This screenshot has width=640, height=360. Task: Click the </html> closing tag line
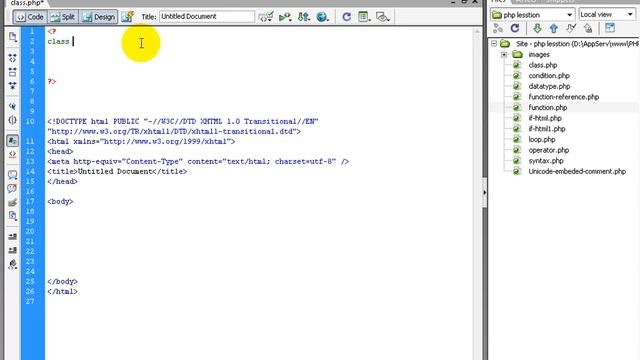[62, 291]
